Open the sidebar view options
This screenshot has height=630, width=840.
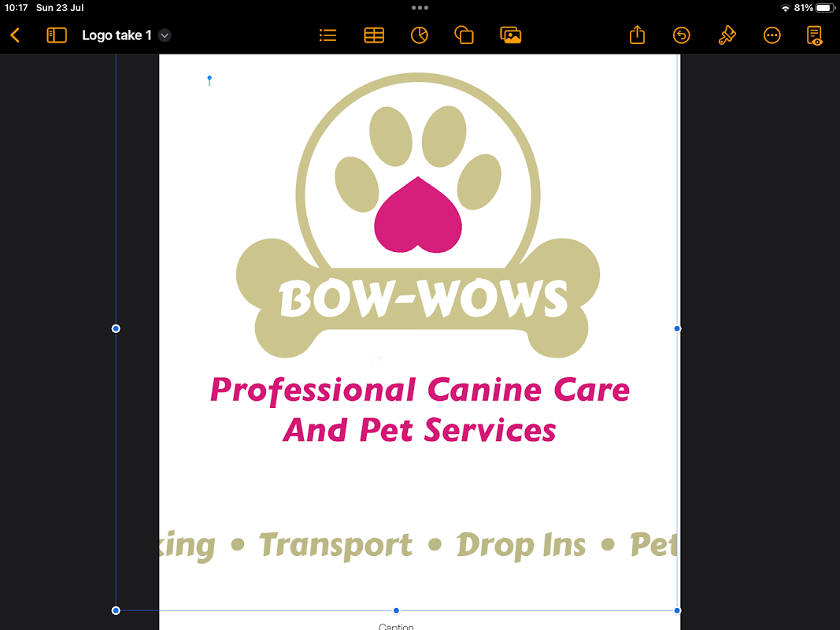click(56, 35)
